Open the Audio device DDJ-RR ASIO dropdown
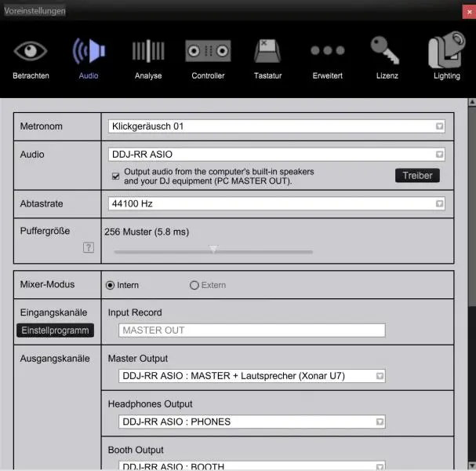The width and height of the screenshot is (476, 471). point(277,155)
